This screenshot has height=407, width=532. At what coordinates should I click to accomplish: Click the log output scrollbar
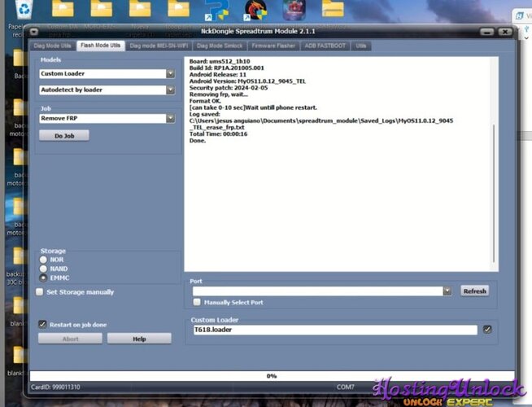tap(494, 194)
